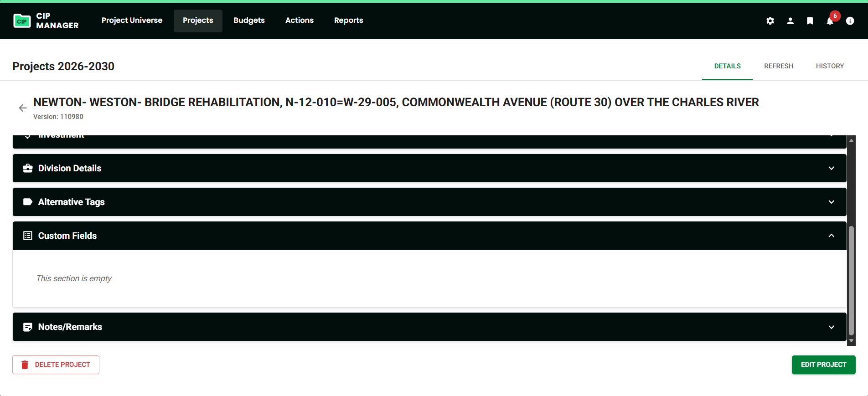The height and width of the screenshot is (396, 868).
Task: Expand the Notes/Remarks section chevron
Action: coord(831,327)
